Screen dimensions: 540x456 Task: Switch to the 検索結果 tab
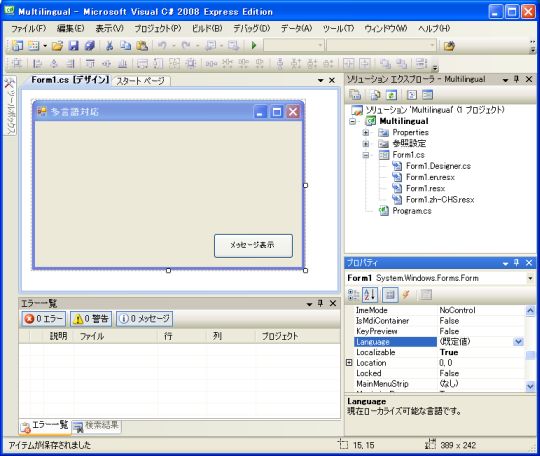96,426
